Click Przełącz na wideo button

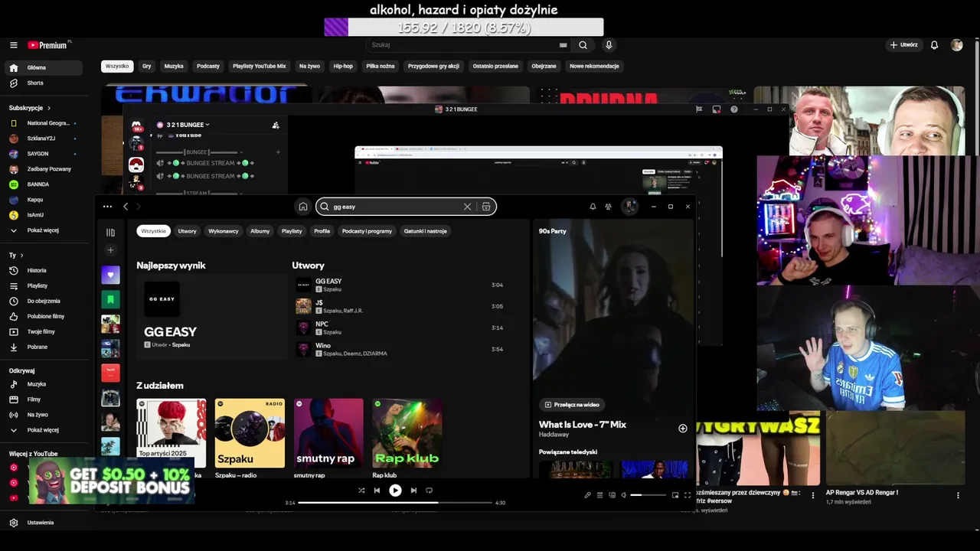coord(572,405)
